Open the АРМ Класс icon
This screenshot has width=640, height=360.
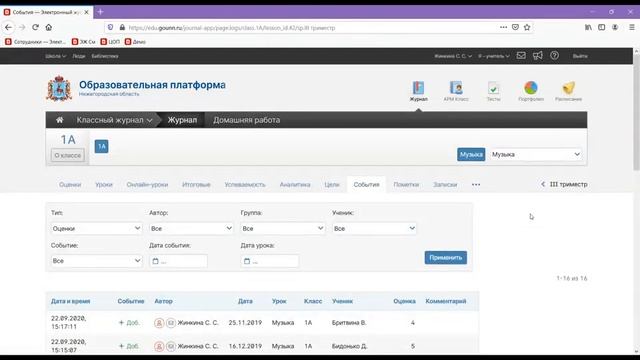[x=456, y=91]
